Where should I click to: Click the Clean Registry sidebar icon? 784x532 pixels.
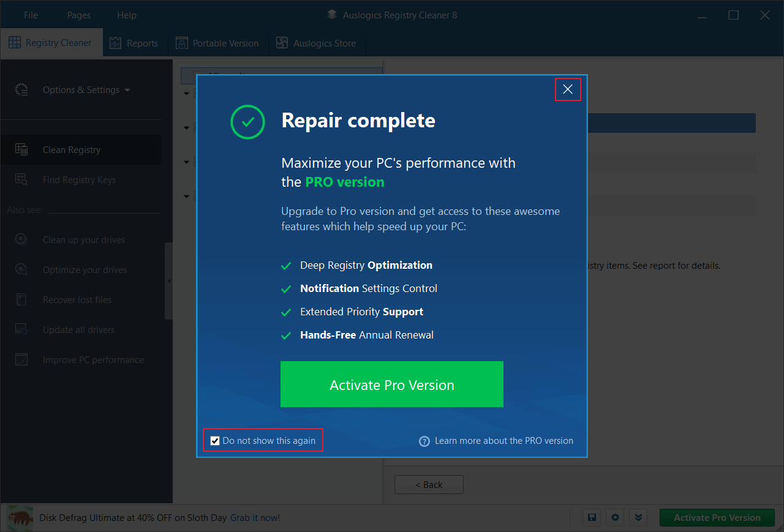pos(21,150)
